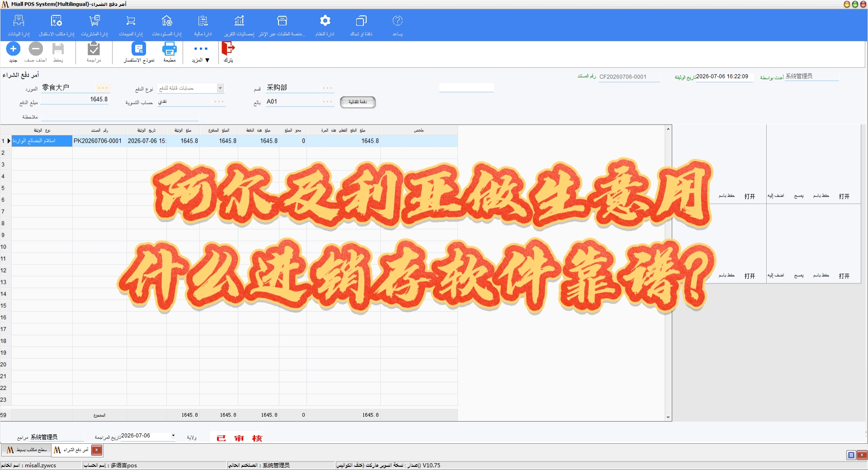The image size is (868, 470).
Task: Open supplier lookup dots next to 零食大户
Action: [x=103, y=88]
